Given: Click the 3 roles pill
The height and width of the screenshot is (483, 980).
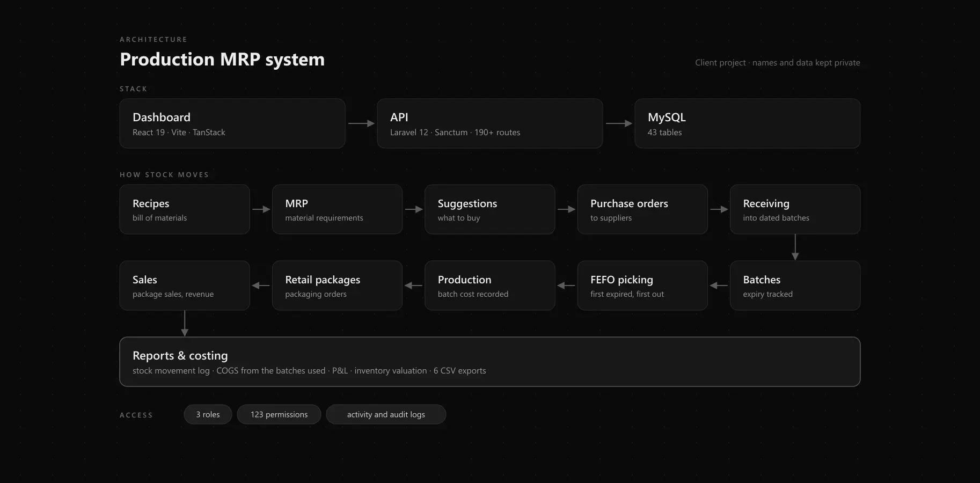Looking at the screenshot, I should pyautogui.click(x=208, y=414).
